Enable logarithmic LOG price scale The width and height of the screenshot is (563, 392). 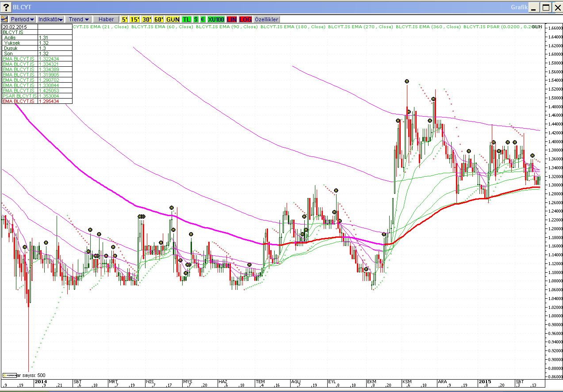(245, 19)
